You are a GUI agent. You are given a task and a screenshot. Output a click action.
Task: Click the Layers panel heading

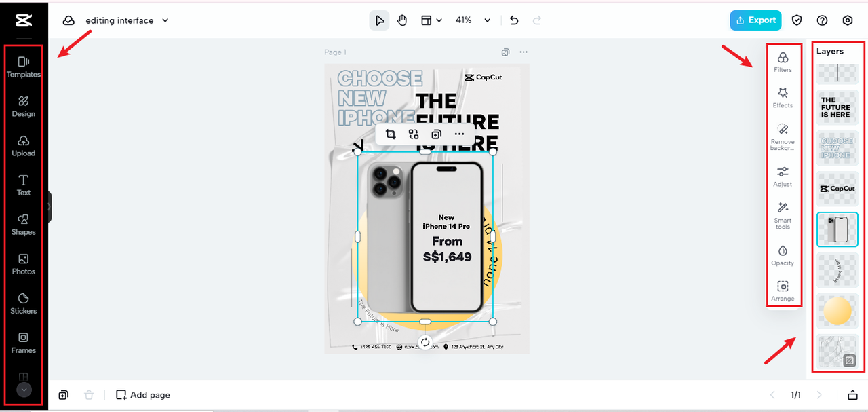[830, 51]
